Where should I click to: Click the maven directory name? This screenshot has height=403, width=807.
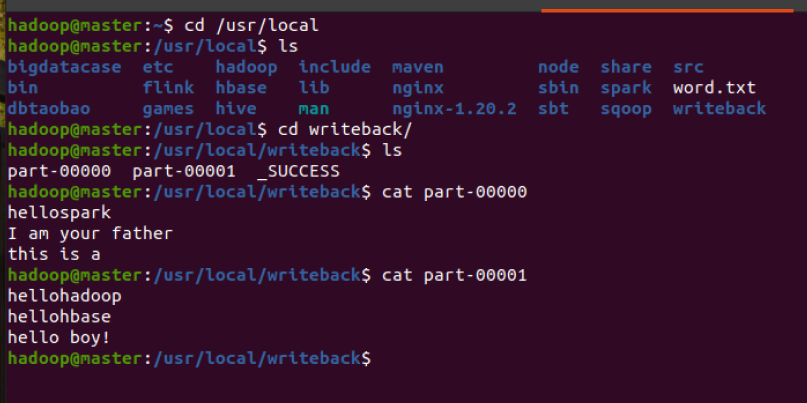418,67
